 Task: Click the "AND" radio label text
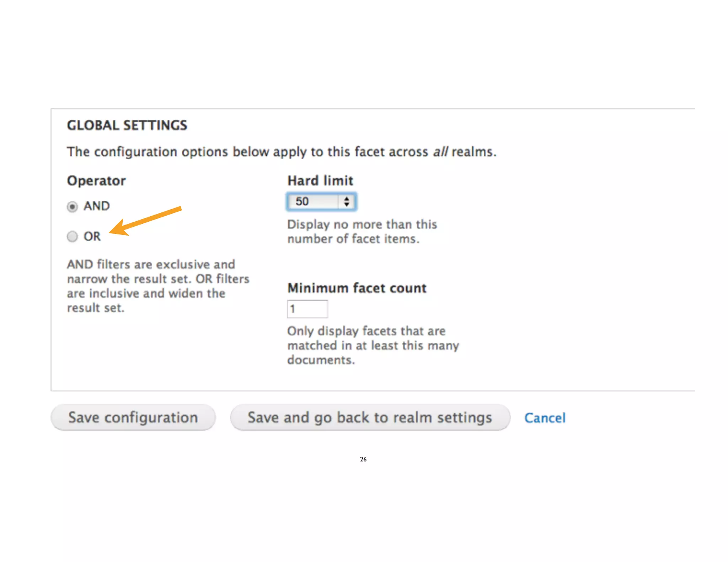click(x=97, y=206)
